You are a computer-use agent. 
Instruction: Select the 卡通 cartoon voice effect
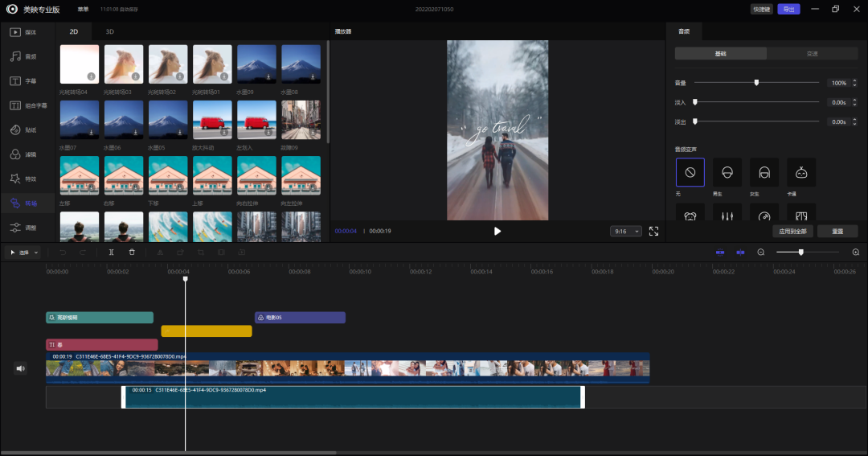801,172
